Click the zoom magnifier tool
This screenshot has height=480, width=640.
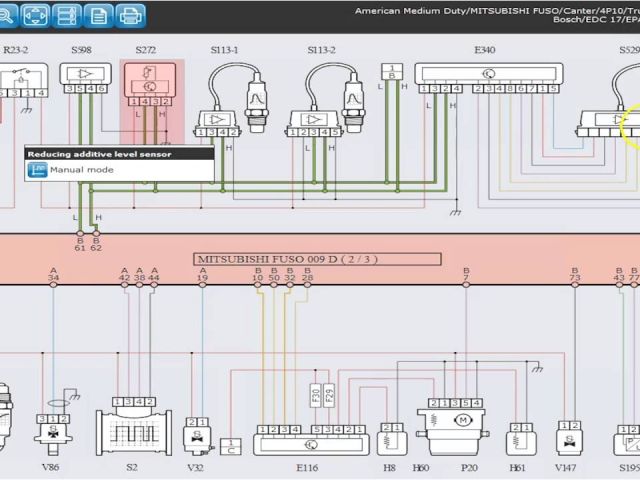(13, 15)
